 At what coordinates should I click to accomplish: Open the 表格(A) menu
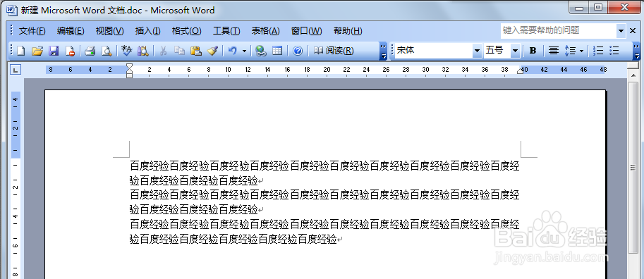(x=265, y=31)
